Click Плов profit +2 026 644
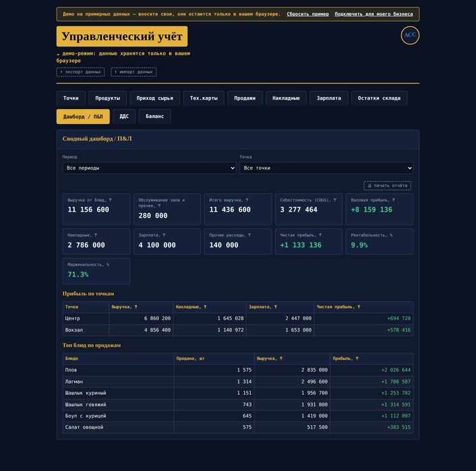 pos(396,370)
